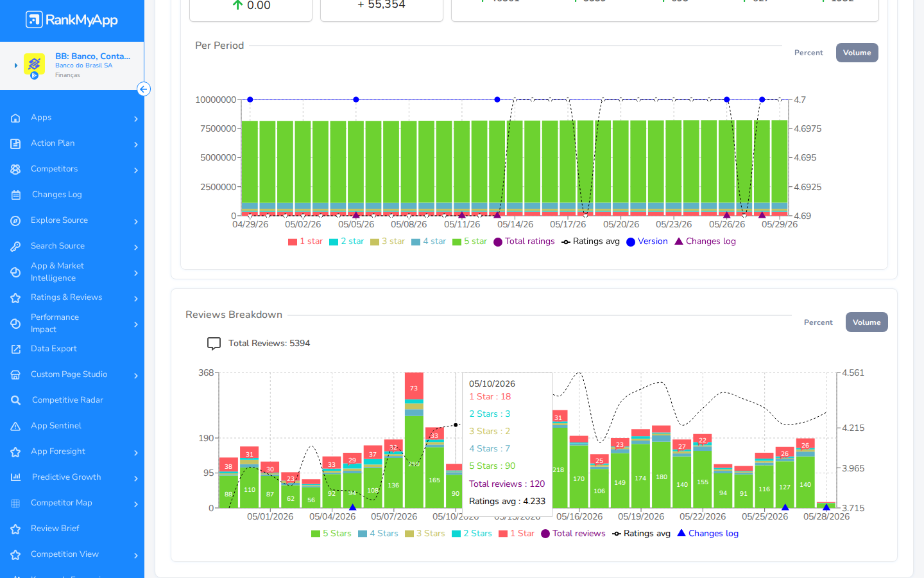Switch Per Period chart to Percent
924x578 pixels.
coord(809,53)
